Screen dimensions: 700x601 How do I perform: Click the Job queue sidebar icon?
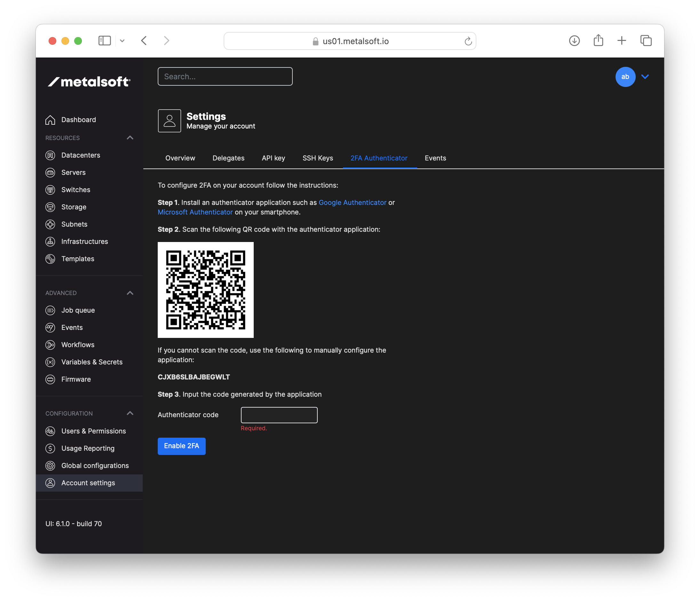click(x=50, y=310)
